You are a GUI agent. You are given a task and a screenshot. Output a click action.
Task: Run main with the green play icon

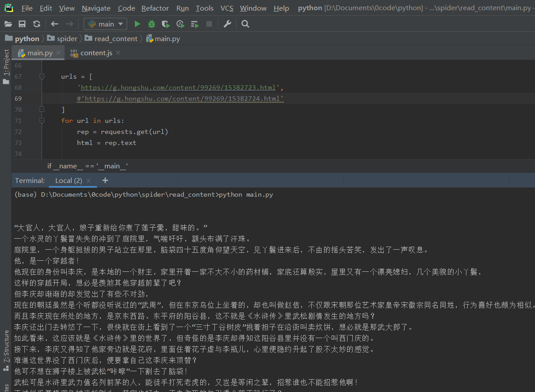[137, 24]
